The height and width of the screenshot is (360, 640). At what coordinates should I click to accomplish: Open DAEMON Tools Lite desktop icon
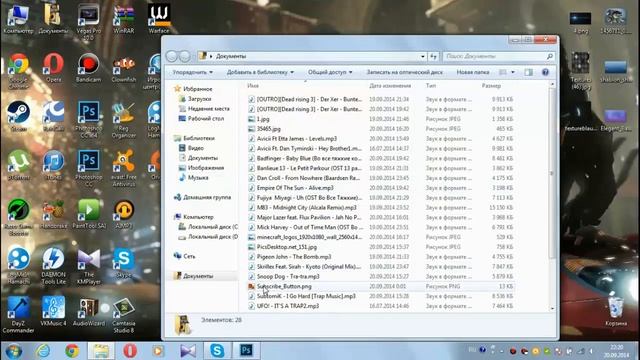tap(53, 266)
